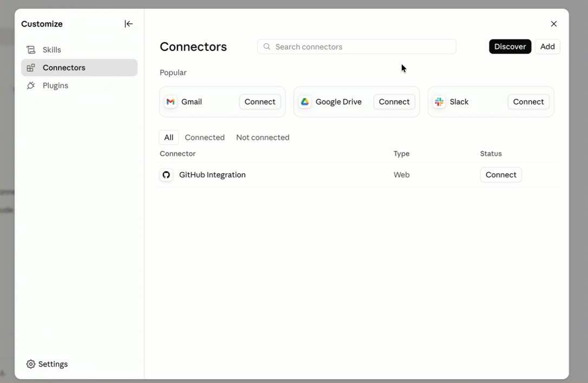588x383 pixels.
Task: Connect the Gmail connector
Action: click(x=260, y=102)
